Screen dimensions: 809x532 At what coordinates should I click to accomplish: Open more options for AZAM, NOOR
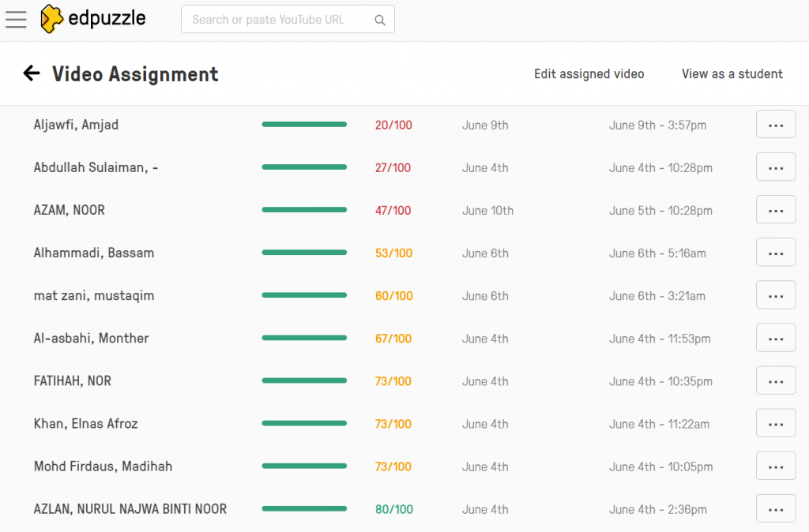(x=775, y=210)
